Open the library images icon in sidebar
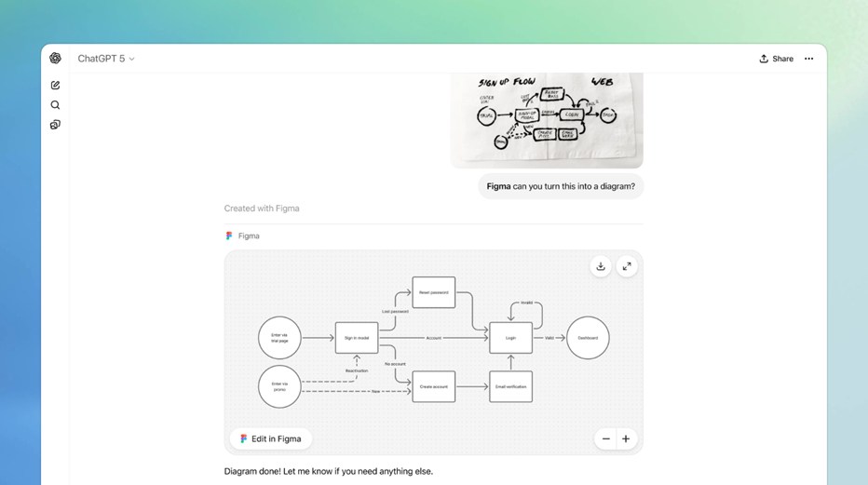 point(55,125)
